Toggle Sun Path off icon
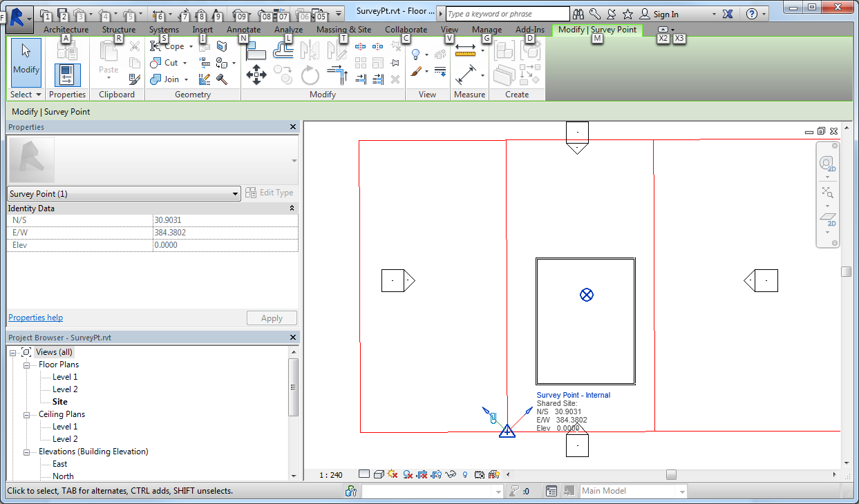The image size is (859, 504). click(393, 474)
